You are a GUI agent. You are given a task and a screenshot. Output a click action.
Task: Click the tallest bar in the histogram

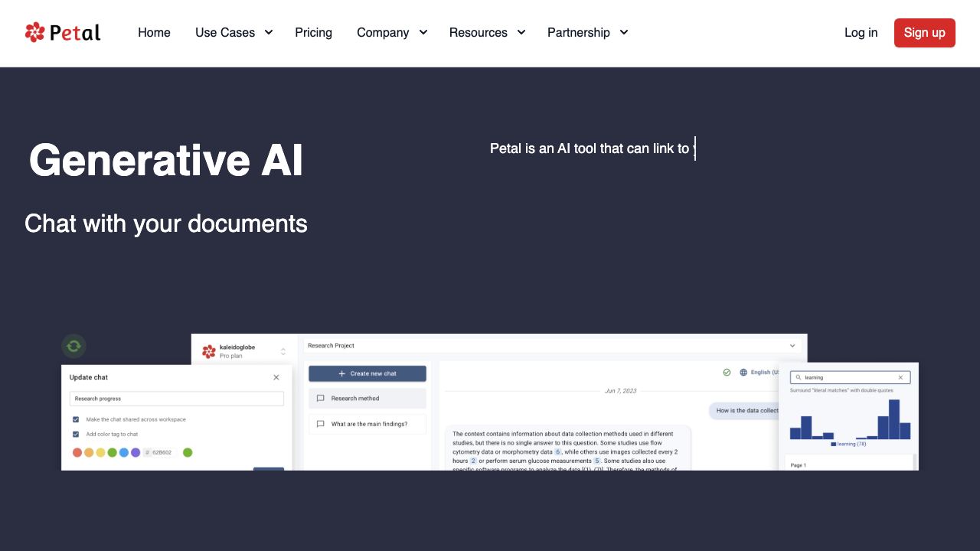click(894, 419)
